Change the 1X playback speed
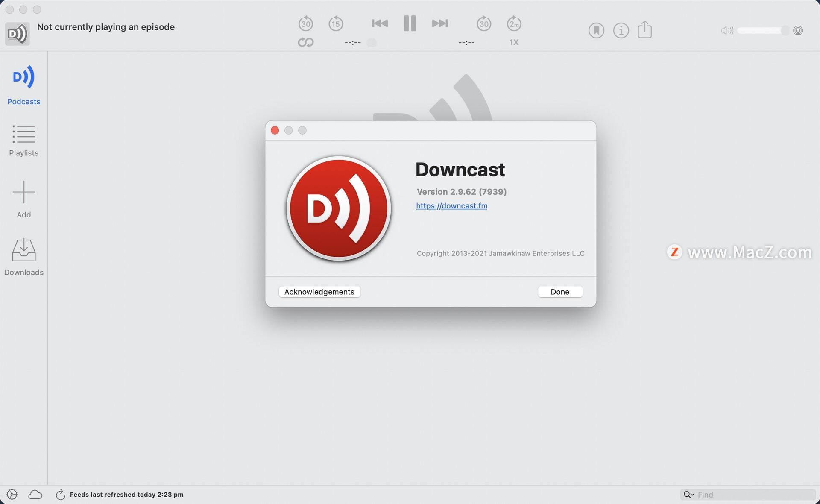The image size is (820, 504). point(513,42)
